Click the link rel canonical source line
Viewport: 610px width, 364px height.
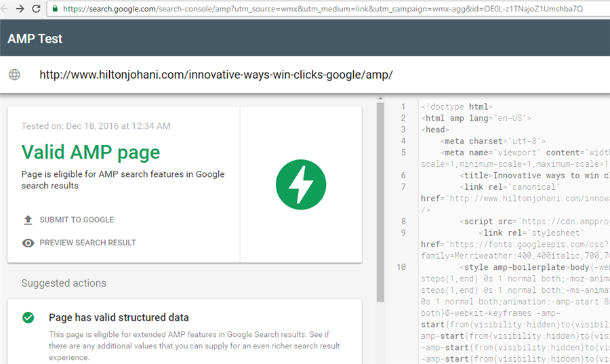pos(510,187)
